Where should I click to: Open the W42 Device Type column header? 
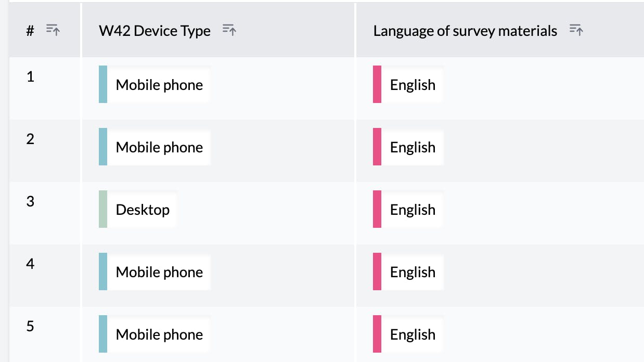click(154, 31)
